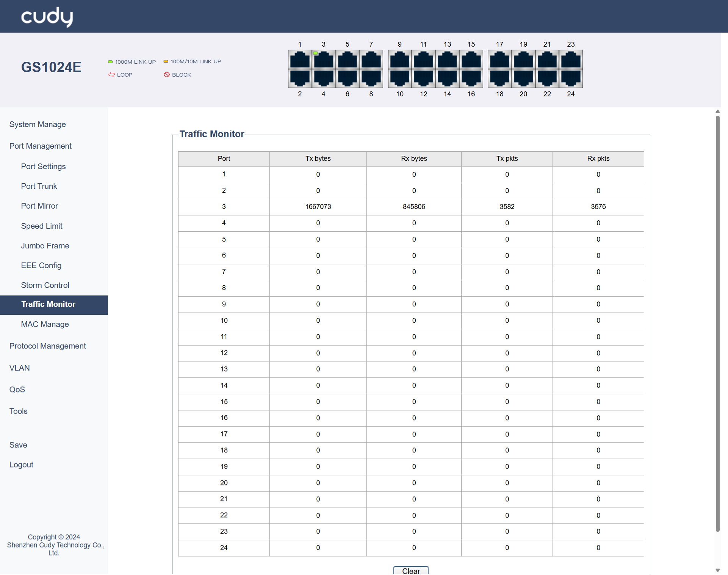Image resolution: width=728 pixels, height=575 pixels.
Task: Go to the MAC Manage page
Action: (45, 324)
